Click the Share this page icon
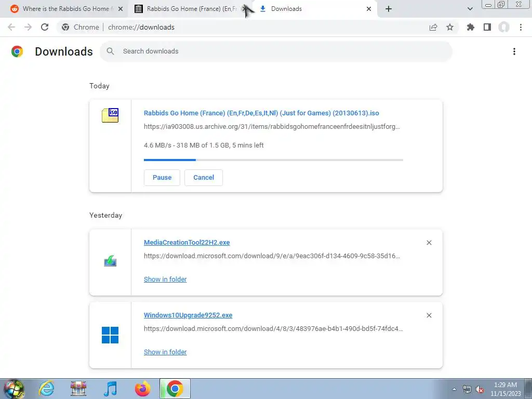 pos(433,27)
